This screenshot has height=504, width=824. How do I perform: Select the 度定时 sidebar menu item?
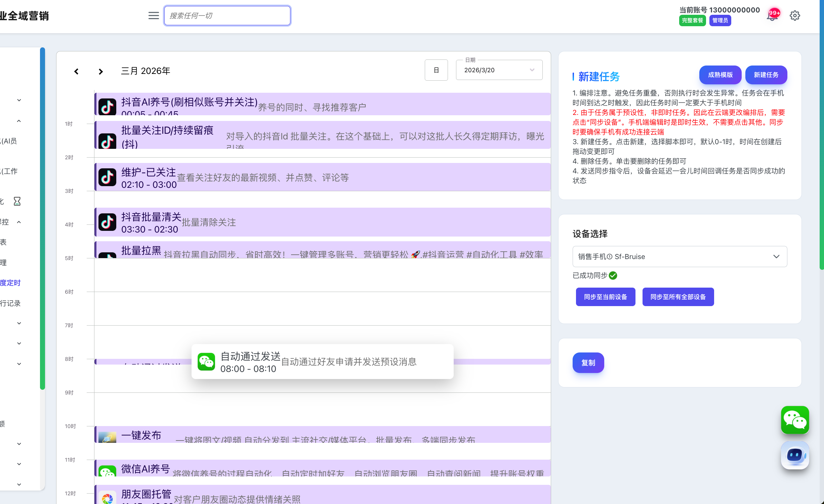pyautogui.click(x=11, y=283)
